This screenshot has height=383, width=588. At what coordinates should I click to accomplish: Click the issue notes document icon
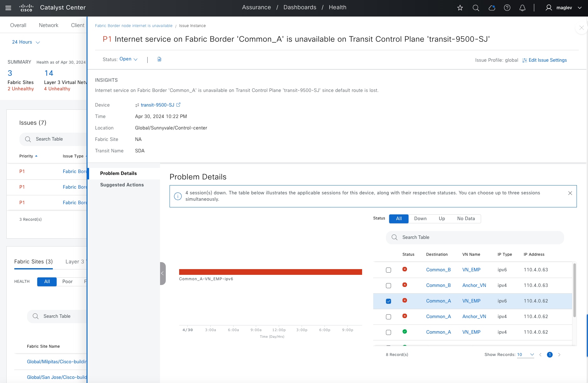click(159, 59)
